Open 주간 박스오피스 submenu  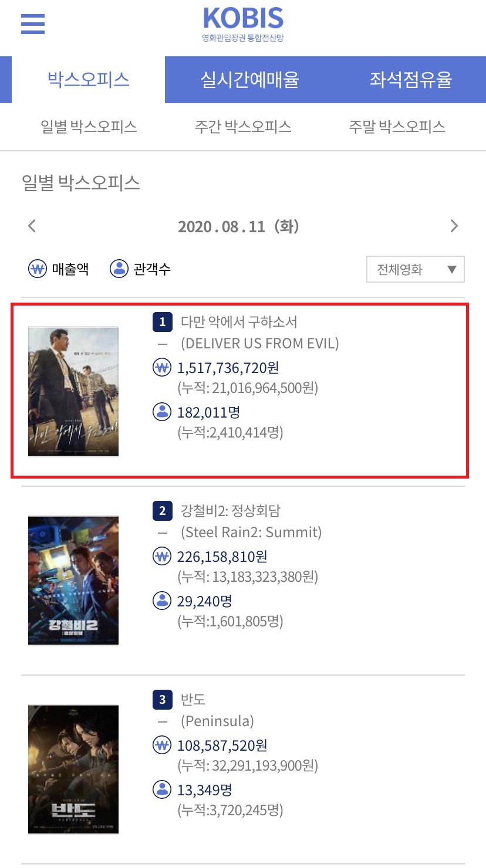(243, 127)
